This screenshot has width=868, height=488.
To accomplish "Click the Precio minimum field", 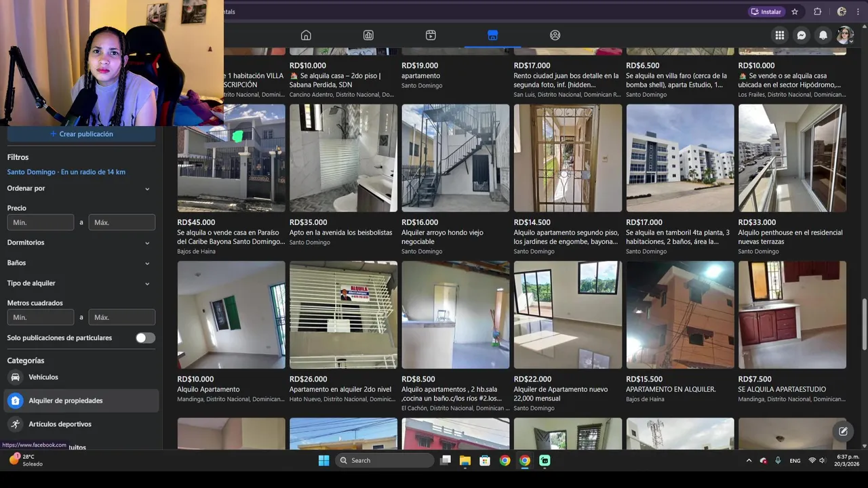I will pyautogui.click(x=41, y=222).
